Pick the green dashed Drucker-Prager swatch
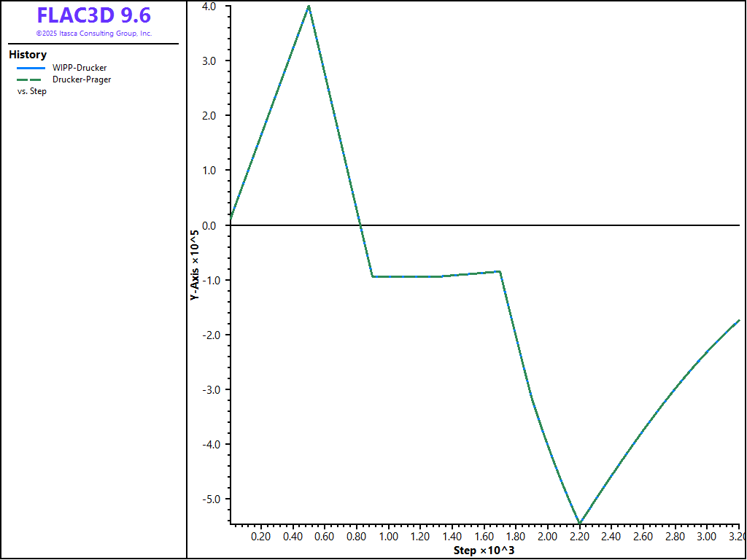The image size is (747, 560). (31, 79)
